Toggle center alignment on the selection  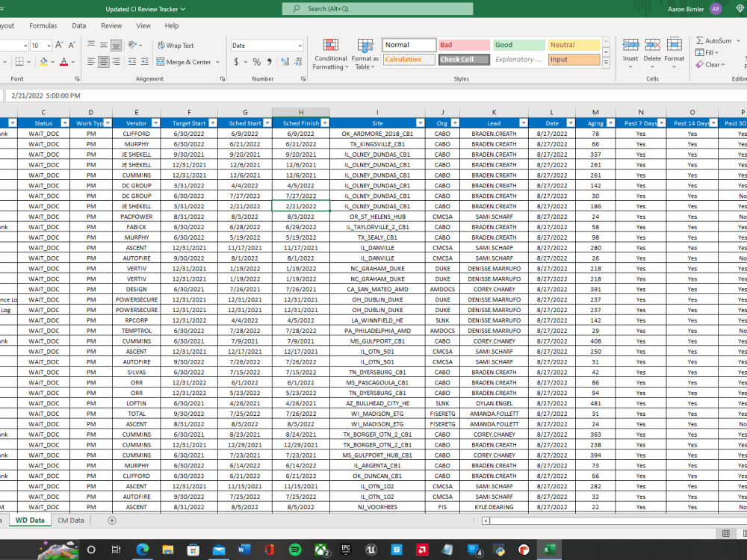click(x=104, y=62)
